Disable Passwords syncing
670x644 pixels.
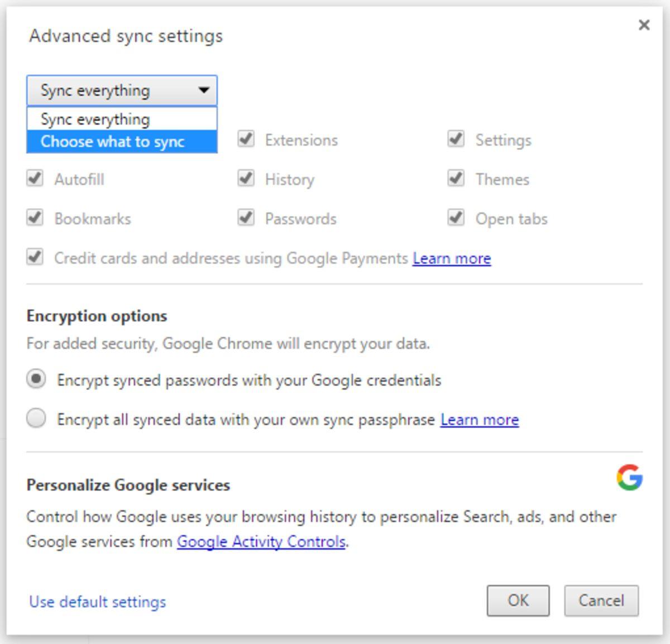pos(246,218)
